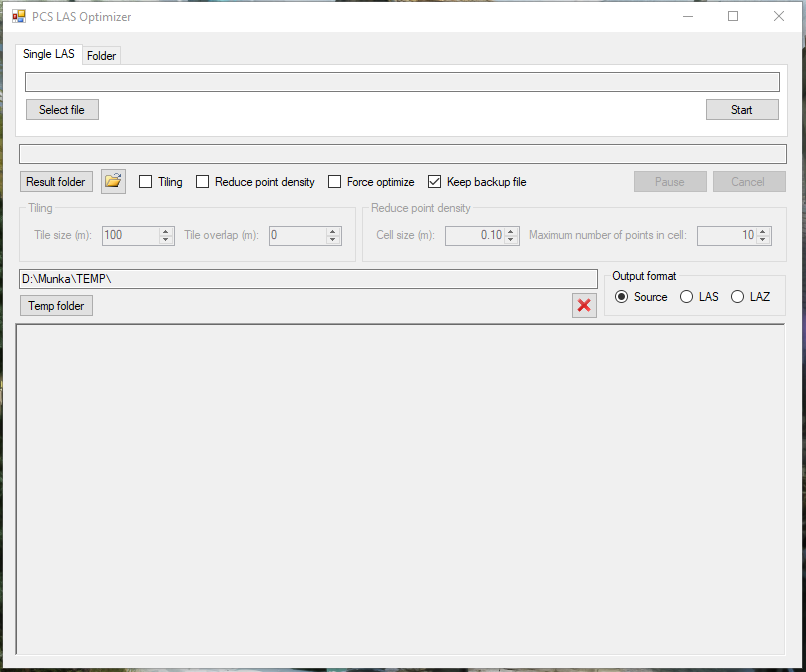Click the red X clear button
Viewport: 806px width, 672px height.
click(584, 305)
